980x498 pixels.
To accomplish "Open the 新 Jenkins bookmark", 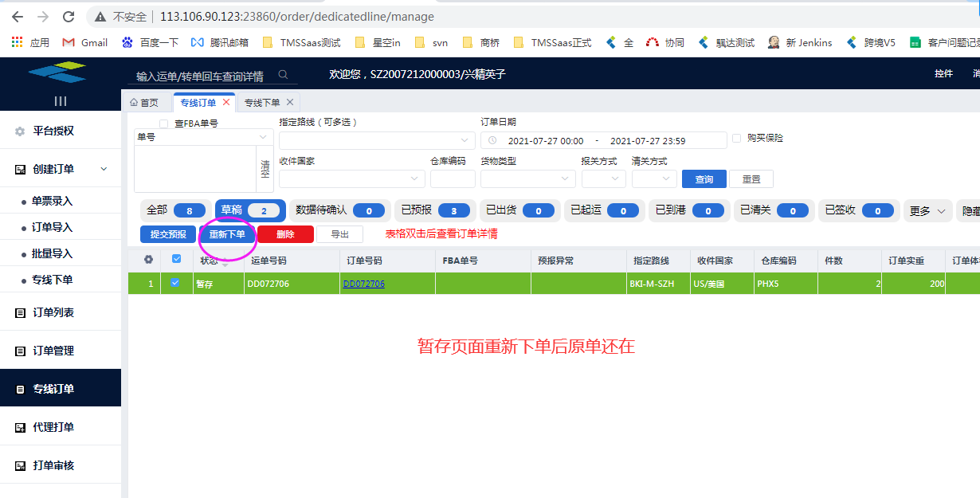I will pos(800,42).
